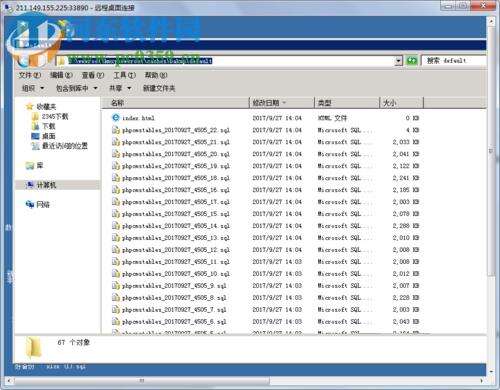The image size is (500, 390).
Task: Click the file icon of phpcmstables_20170927_4505_17.sql
Action: pos(116,202)
